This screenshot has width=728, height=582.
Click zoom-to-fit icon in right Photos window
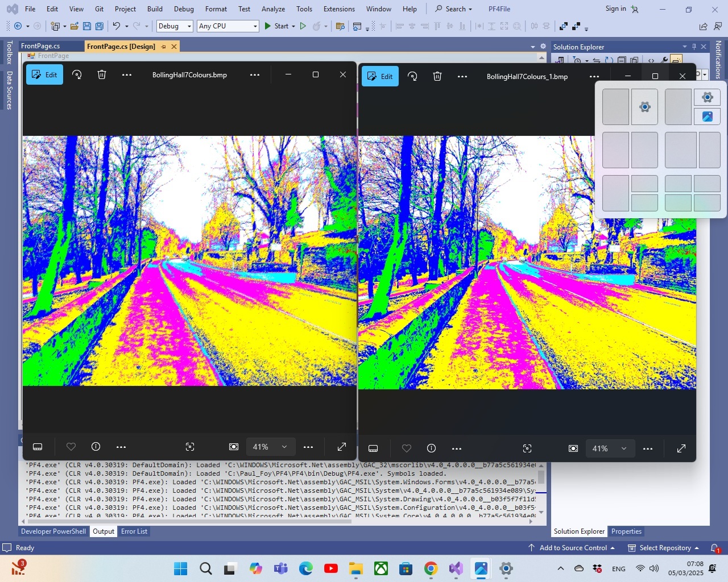point(527,448)
